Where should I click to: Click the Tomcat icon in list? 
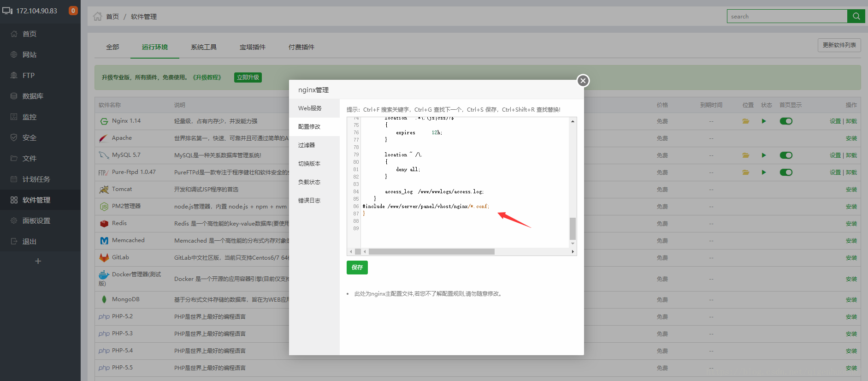[x=104, y=190]
